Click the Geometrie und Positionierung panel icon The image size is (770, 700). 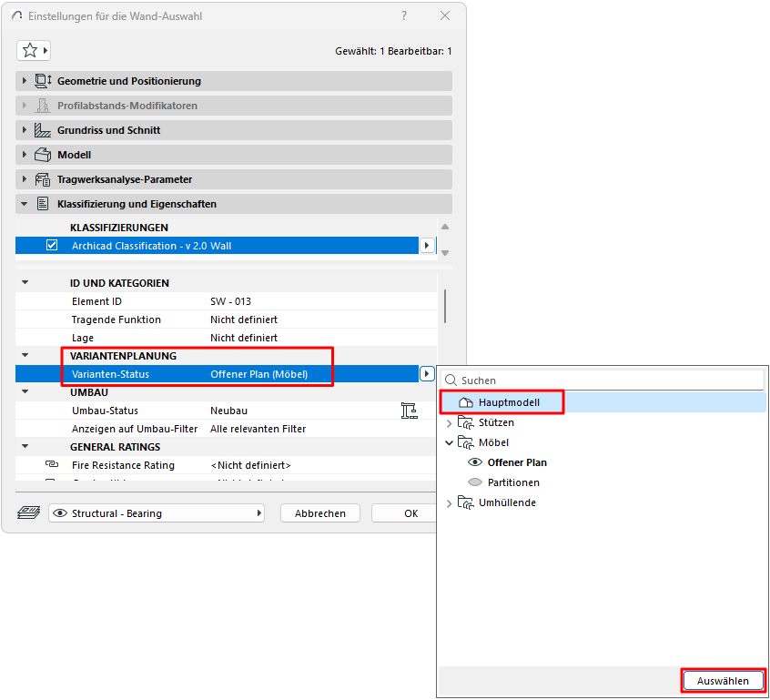coord(43,81)
